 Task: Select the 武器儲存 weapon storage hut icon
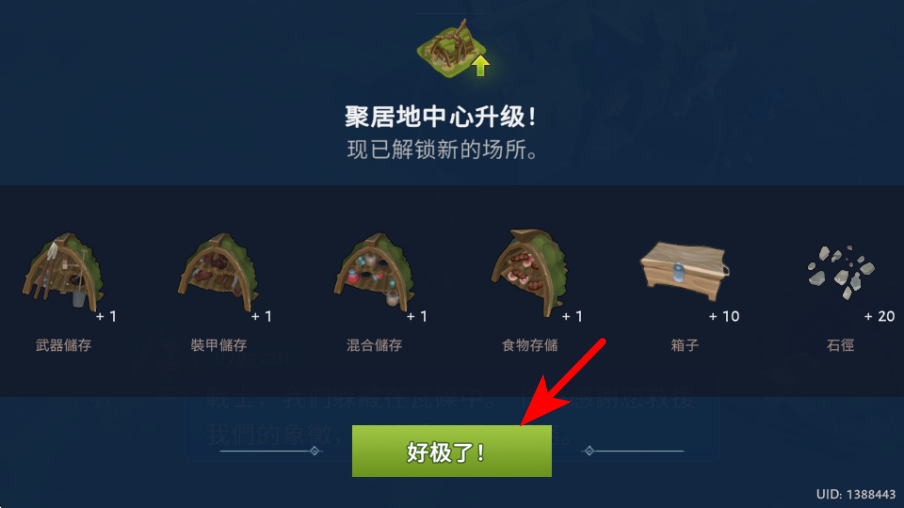tap(63, 272)
